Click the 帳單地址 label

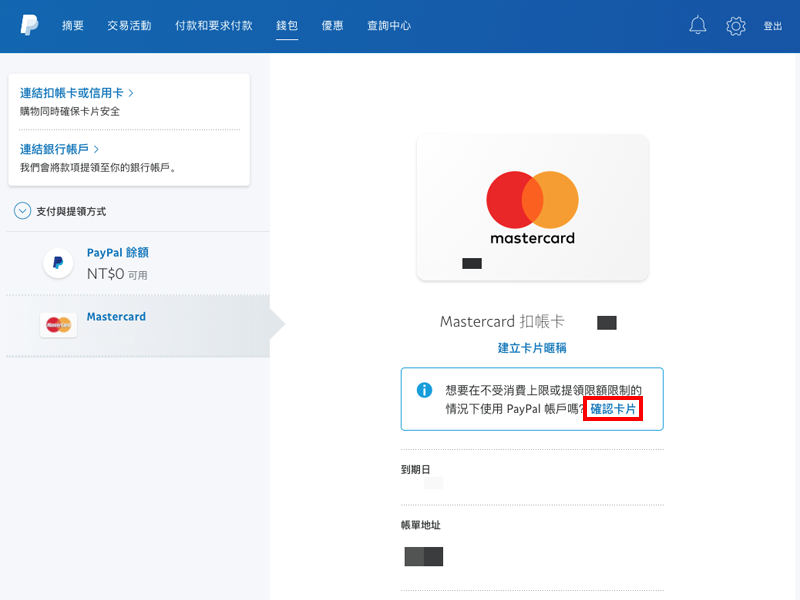click(x=420, y=525)
